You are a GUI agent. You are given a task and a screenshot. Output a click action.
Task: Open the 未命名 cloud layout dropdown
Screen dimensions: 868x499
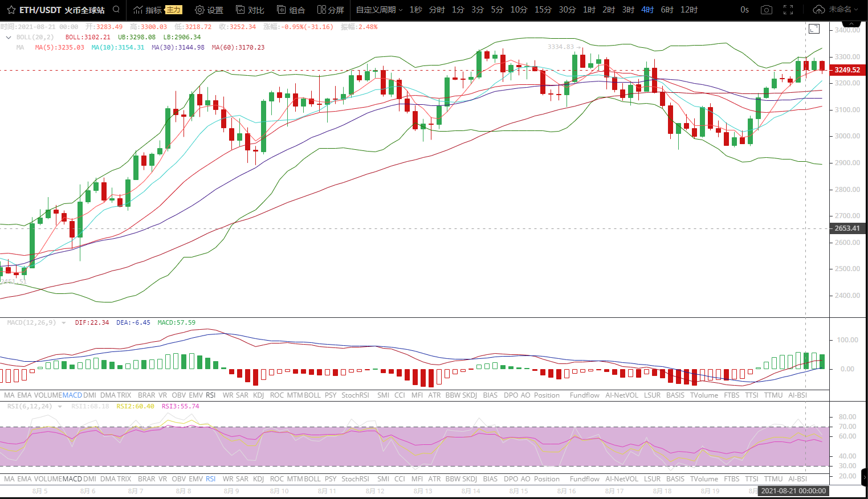tap(836, 10)
